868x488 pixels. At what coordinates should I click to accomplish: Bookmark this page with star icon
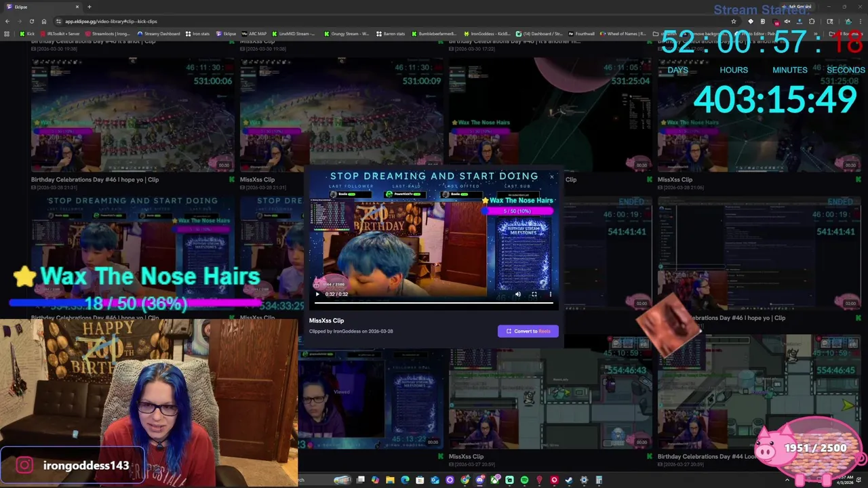click(733, 21)
